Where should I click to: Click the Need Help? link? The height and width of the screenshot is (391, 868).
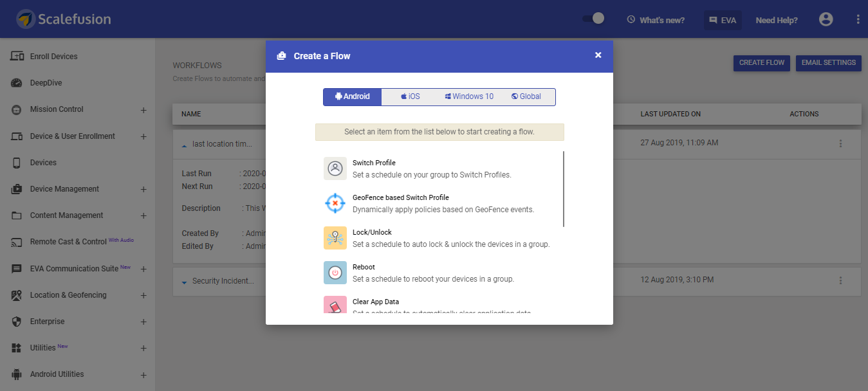coord(777,20)
